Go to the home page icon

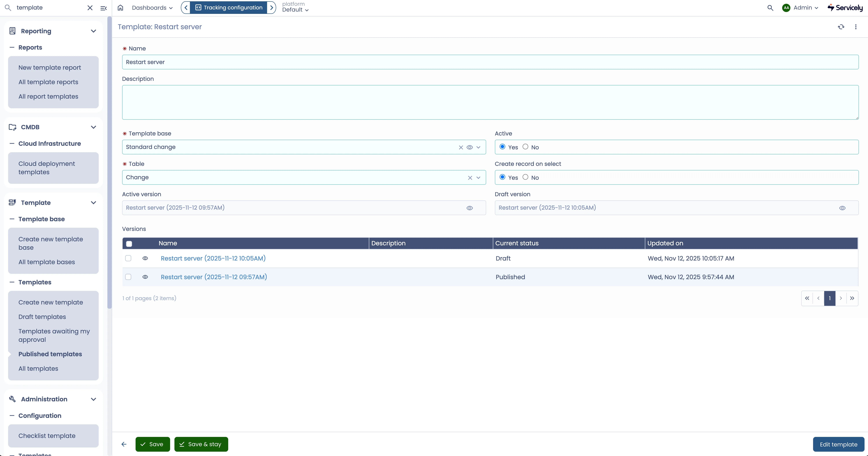(120, 8)
